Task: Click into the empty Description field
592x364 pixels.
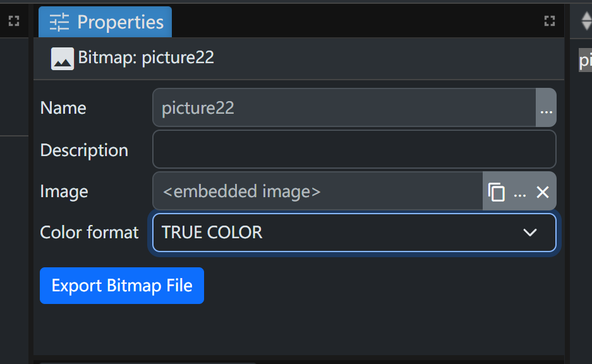Action: pos(354,150)
